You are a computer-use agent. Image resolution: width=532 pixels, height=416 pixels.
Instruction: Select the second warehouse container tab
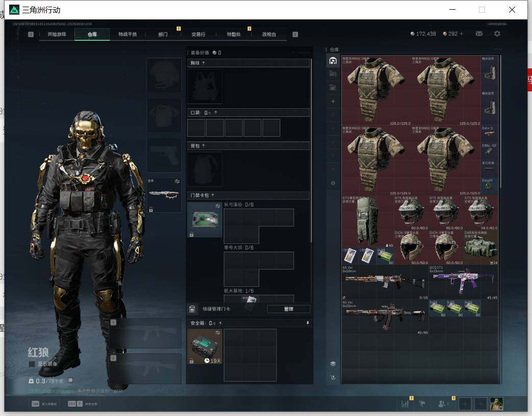click(333, 74)
